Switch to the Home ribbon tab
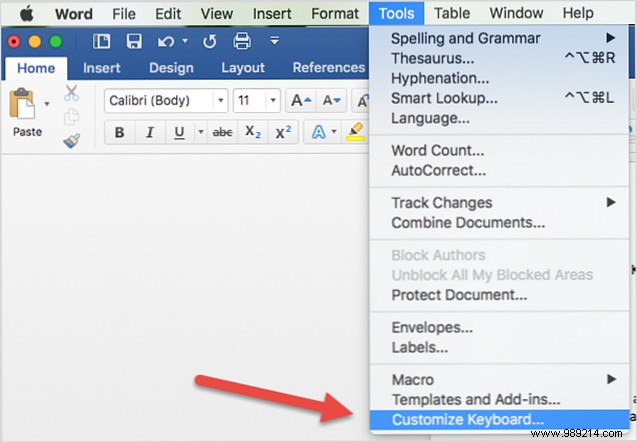 pyautogui.click(x=36, y=68)
